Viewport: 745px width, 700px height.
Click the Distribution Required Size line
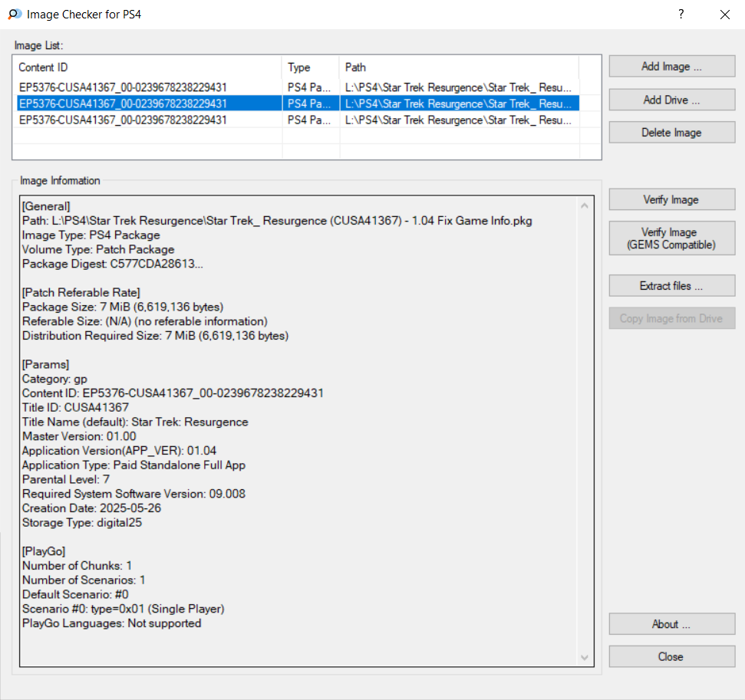point(155,336)
